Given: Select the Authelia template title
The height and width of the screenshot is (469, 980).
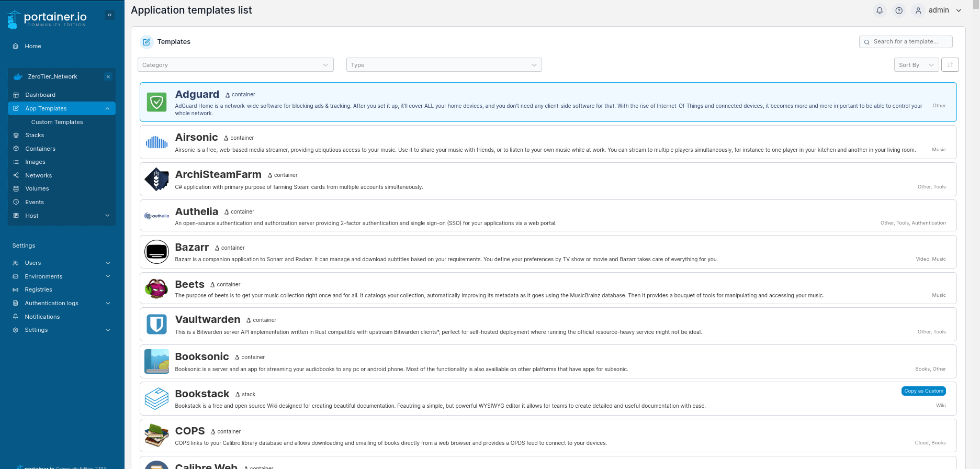Looking at the screenshot, I should (x=196, y=211).
